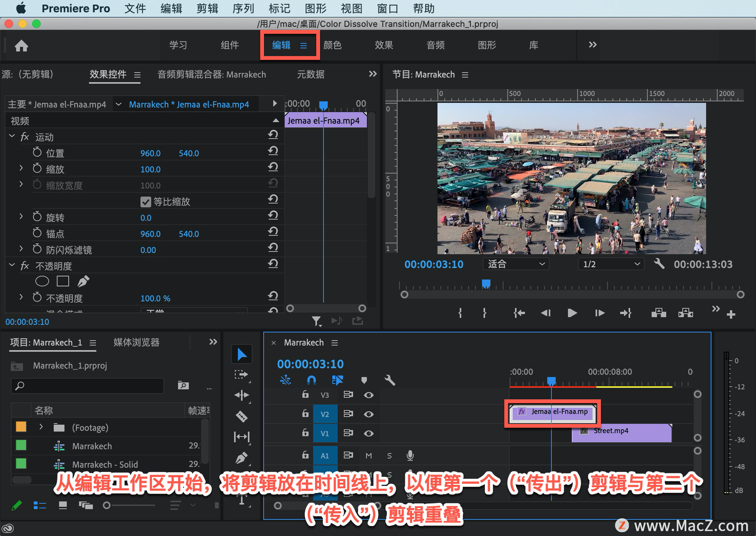
Task: Open the 媒体浏览器 panel tab
Action: tap(136, 342)
